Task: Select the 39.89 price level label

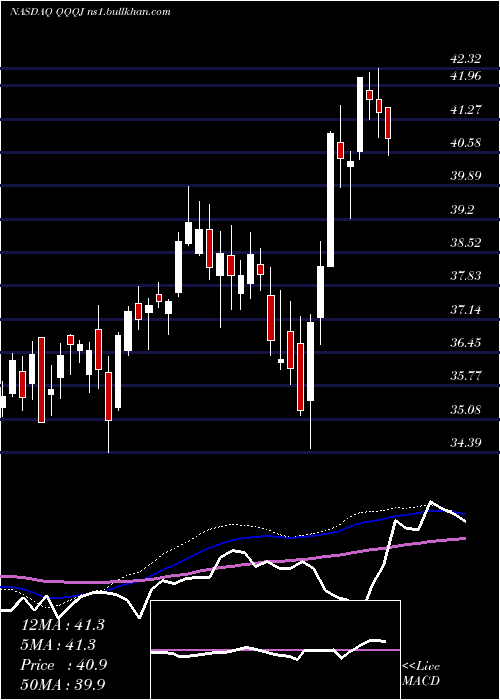Action: [466, 176]
